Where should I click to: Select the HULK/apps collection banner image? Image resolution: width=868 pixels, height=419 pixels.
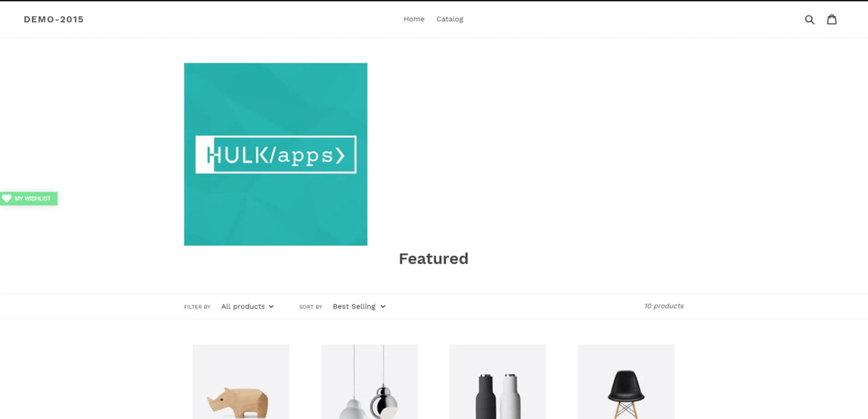coord(276,154)
